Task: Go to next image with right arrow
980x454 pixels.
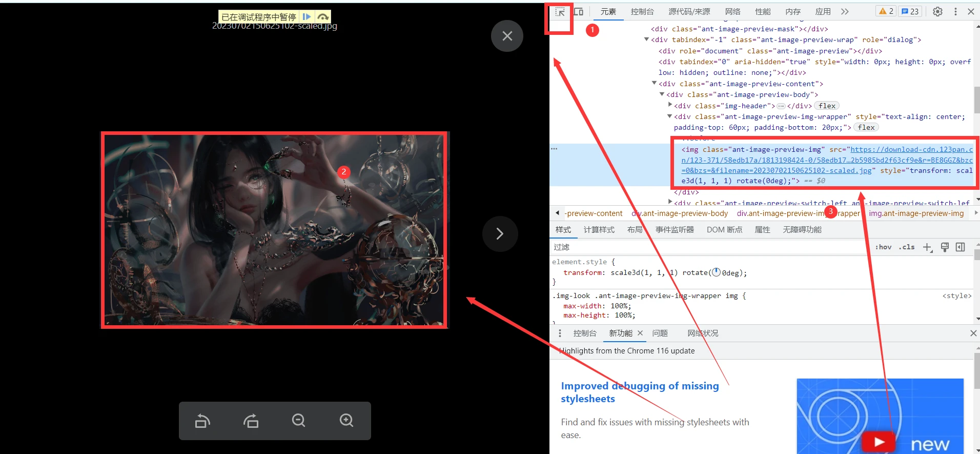Action: pyautogui.click(x=500, y=234)
